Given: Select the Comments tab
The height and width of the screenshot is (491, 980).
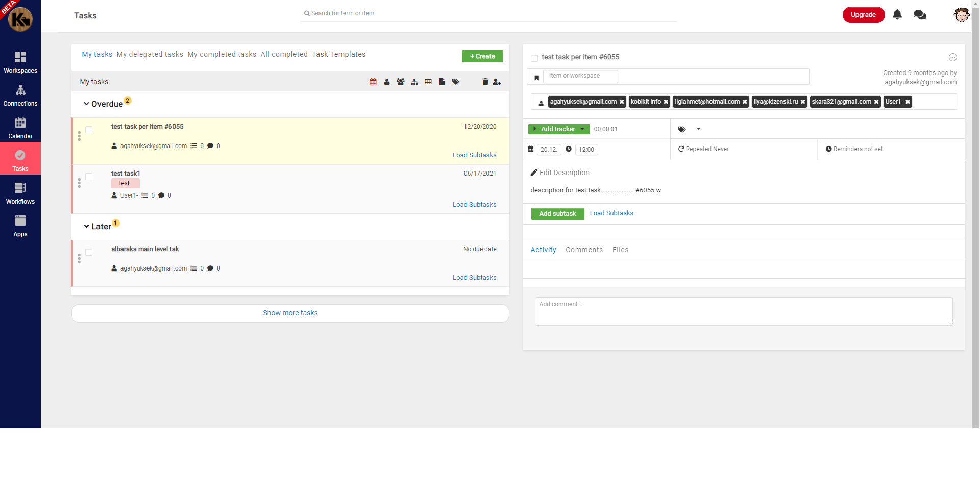Looking at the screenshot, I should coord(584,250).
